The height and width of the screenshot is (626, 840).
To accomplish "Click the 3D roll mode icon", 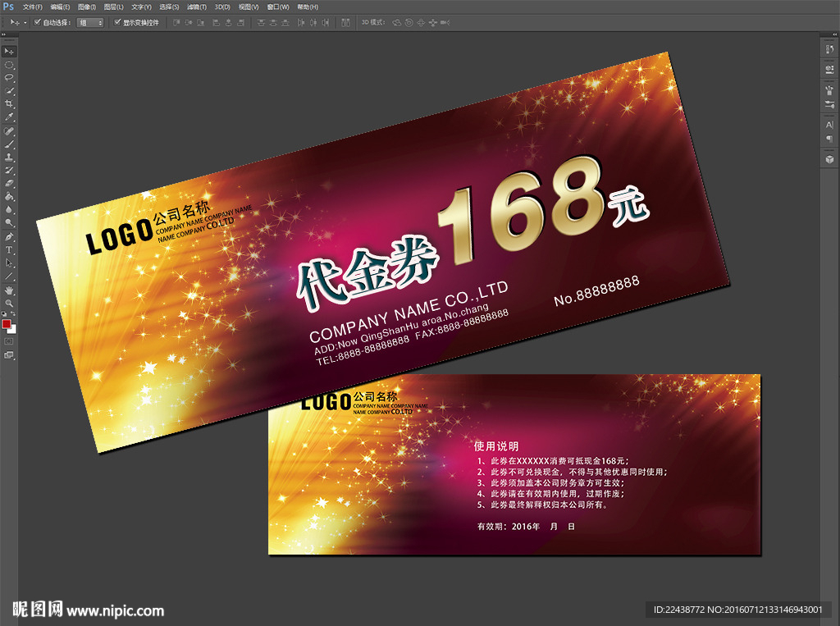I will 409,22.
